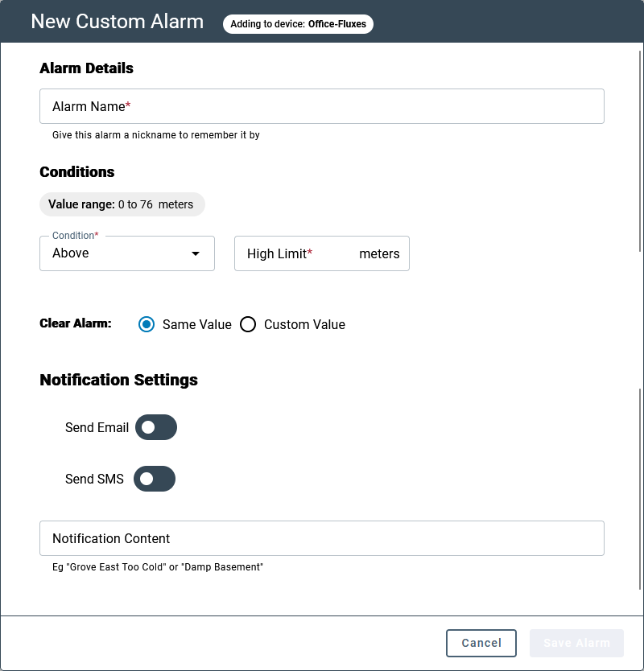Click the High Limit meters field
Image resolution: width=644 pixels, height=671 pixels.
click(321, 253)
